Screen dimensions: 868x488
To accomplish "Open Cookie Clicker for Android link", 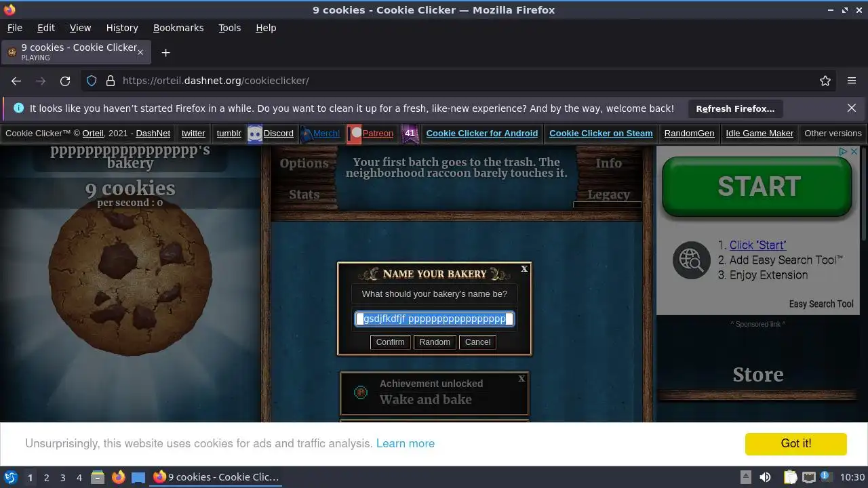I will [481, 134].
